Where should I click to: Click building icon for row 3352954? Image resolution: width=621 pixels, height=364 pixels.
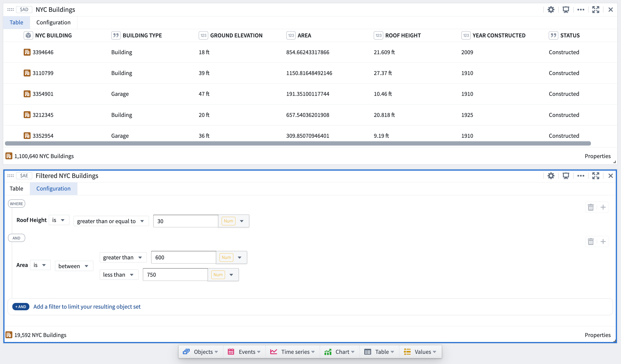tap(27, 136)
